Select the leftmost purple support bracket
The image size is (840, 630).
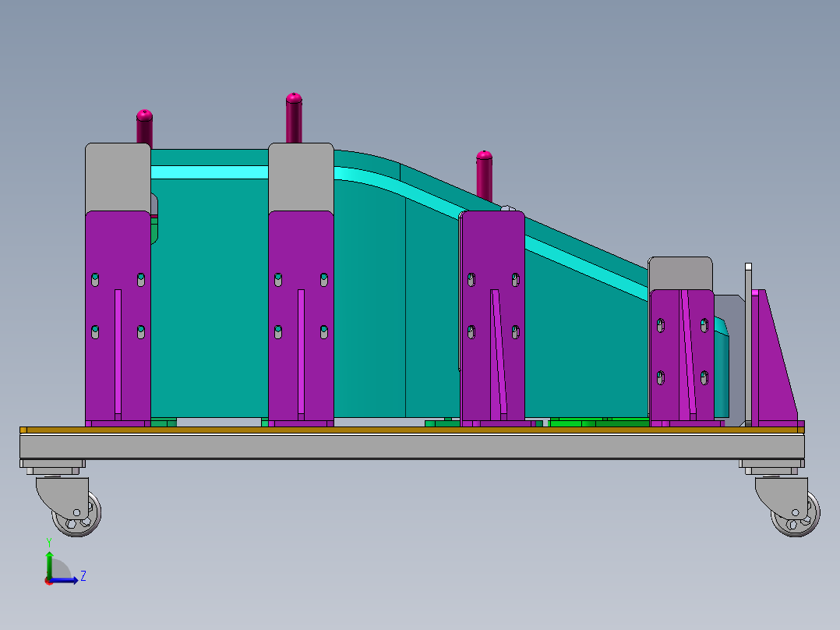[118, 318]
